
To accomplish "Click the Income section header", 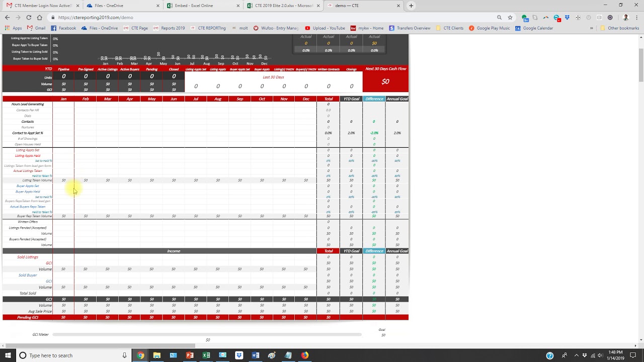I will 174,251.
